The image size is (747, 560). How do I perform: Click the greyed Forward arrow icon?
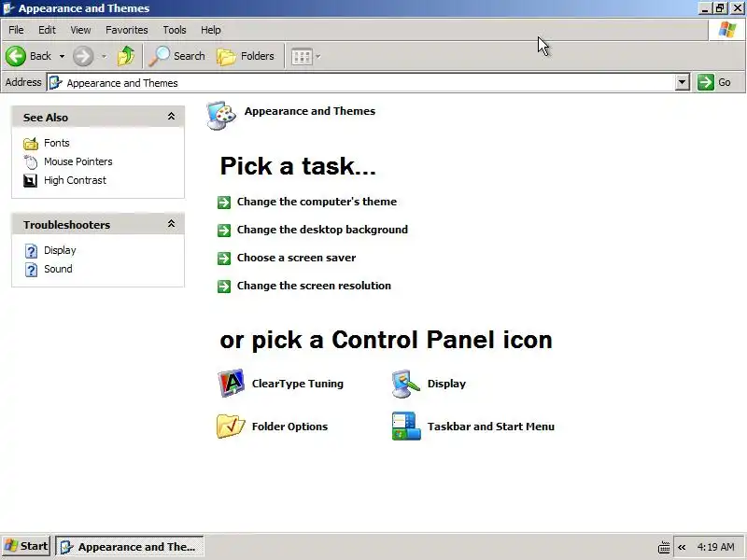click(x=83, y=56)
